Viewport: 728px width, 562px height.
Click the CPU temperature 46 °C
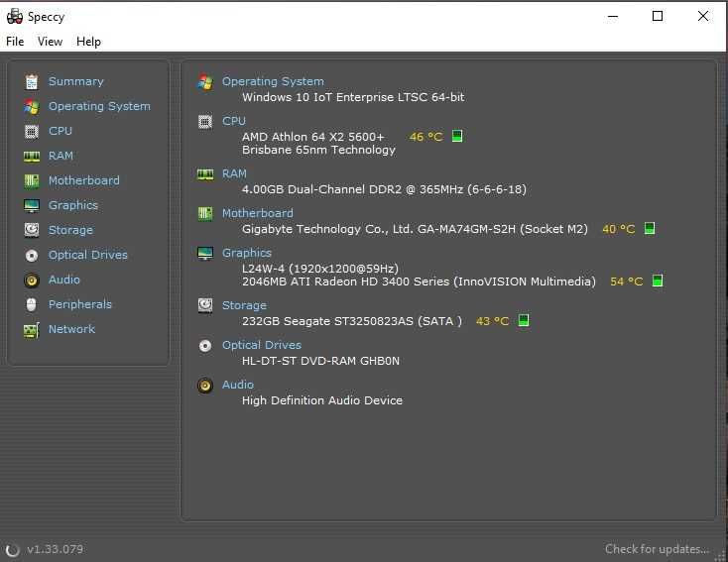pos(426,137)
